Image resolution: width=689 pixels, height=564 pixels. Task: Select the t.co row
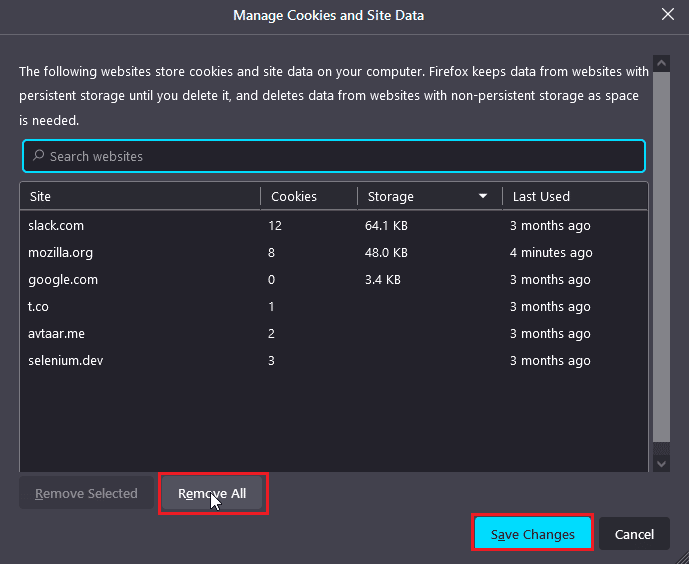point(334,307)
